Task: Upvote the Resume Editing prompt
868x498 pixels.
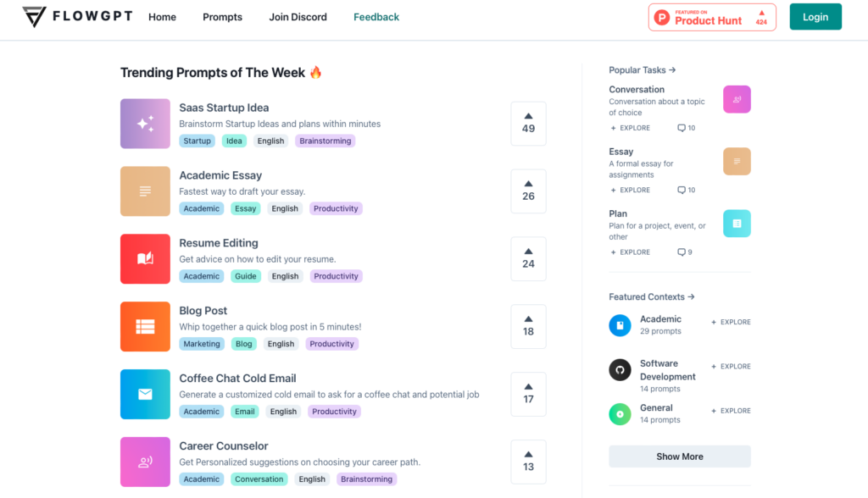Action: (528, 258)
